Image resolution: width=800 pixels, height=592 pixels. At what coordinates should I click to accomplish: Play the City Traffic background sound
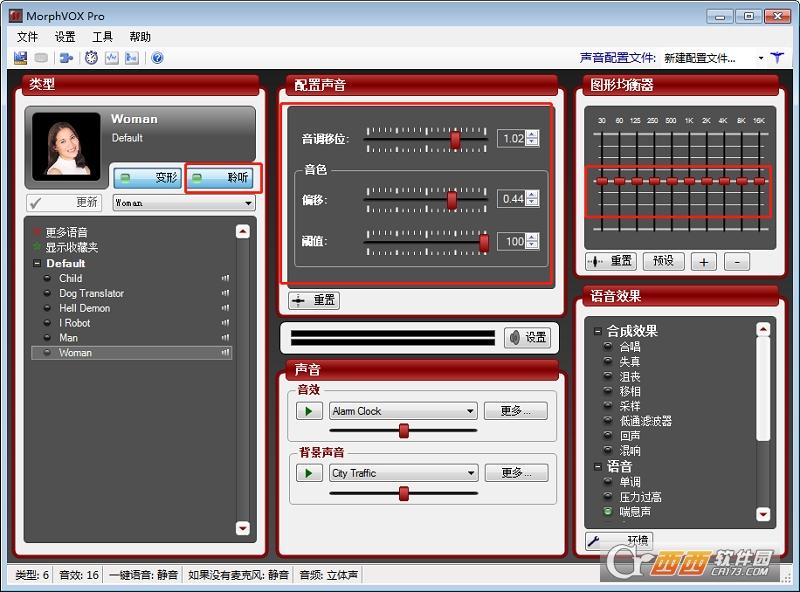(x=309, y=473)
